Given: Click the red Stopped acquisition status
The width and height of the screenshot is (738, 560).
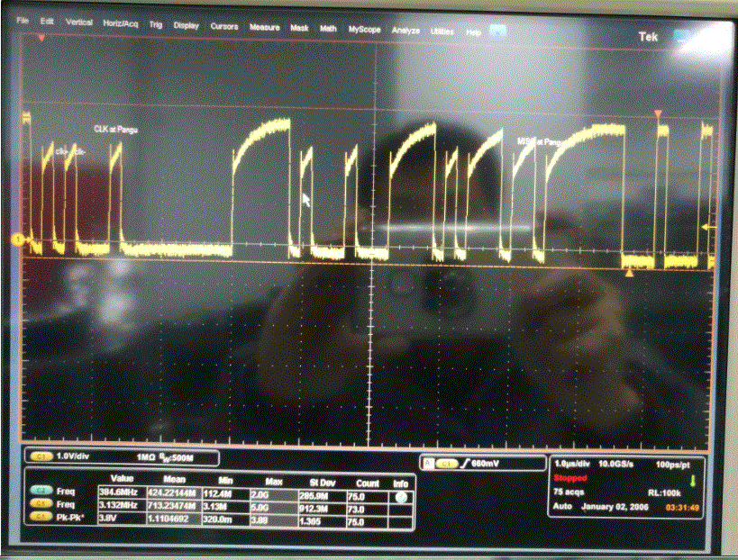Looking at the screenshot, I should point(570,478).
